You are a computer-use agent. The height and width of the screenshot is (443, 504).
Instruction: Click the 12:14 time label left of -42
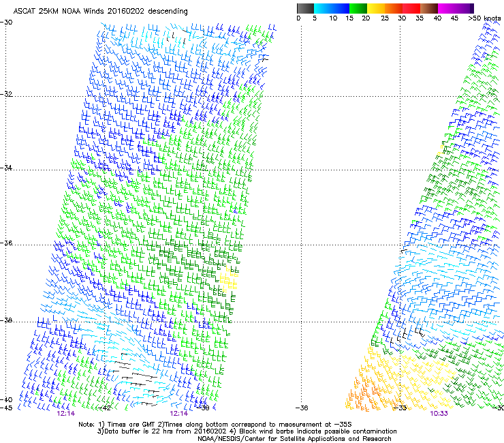[x=65, y=414]
